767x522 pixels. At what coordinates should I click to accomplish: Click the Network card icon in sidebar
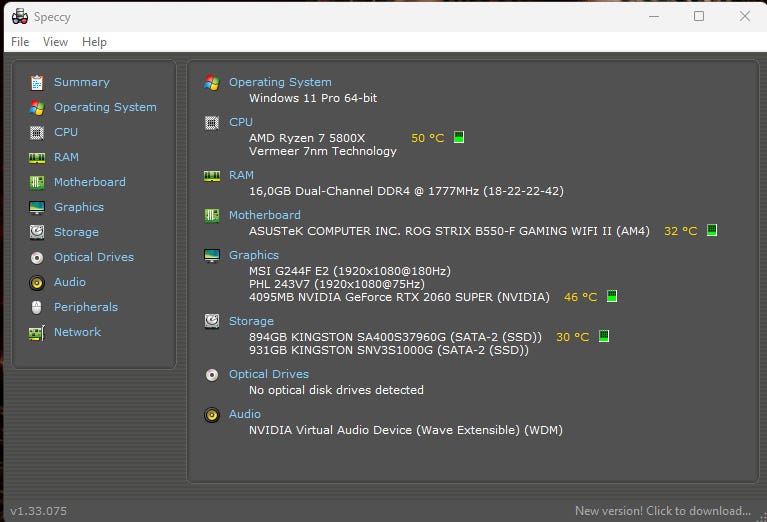click(x=37, y=333)
